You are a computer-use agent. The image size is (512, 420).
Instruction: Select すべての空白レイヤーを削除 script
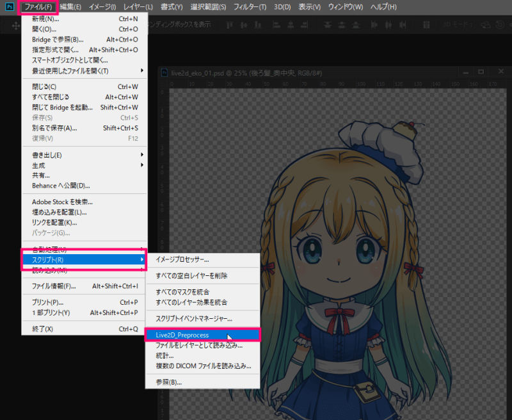[203, 276]
